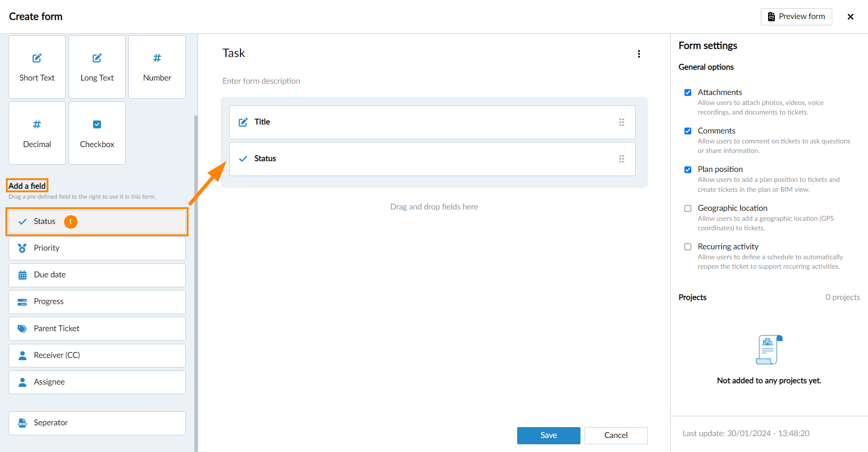Click the drag handle on Status row
The height and width of the screenshot is (452, 868).
click(x=622, y=159)
